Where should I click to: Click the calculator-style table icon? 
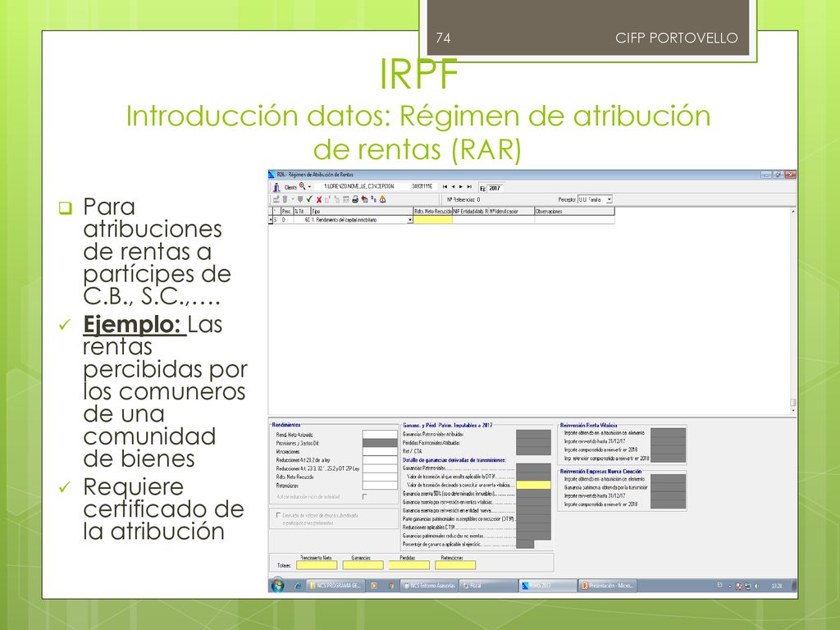click(346, 199)
